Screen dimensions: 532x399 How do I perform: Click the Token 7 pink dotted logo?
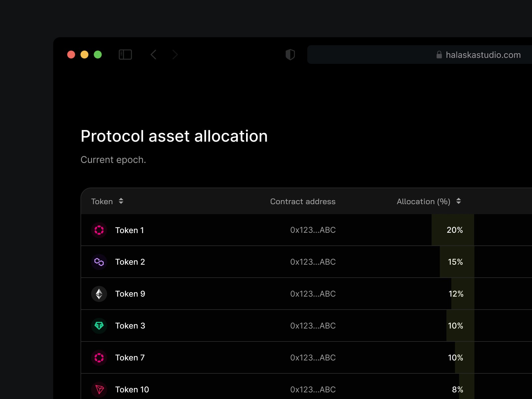[x=99, y=358]
